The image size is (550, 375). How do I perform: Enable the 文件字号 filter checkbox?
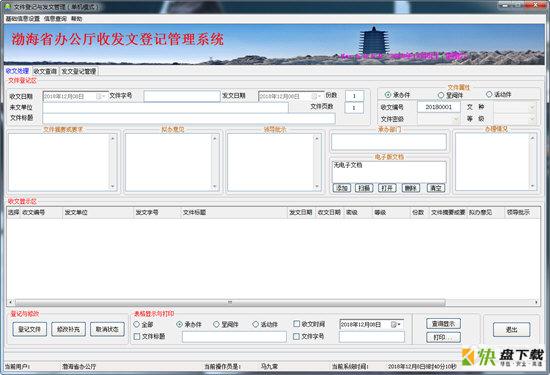tap(296, 336)
